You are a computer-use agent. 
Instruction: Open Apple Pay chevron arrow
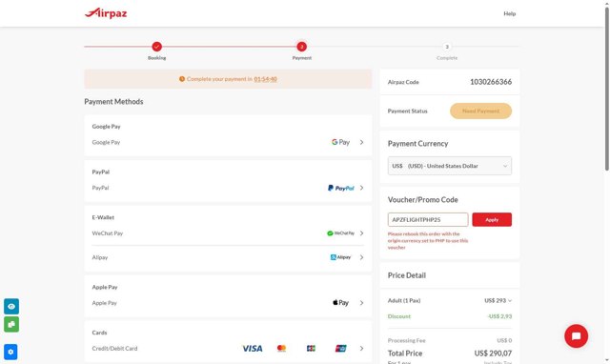point(361,303)
